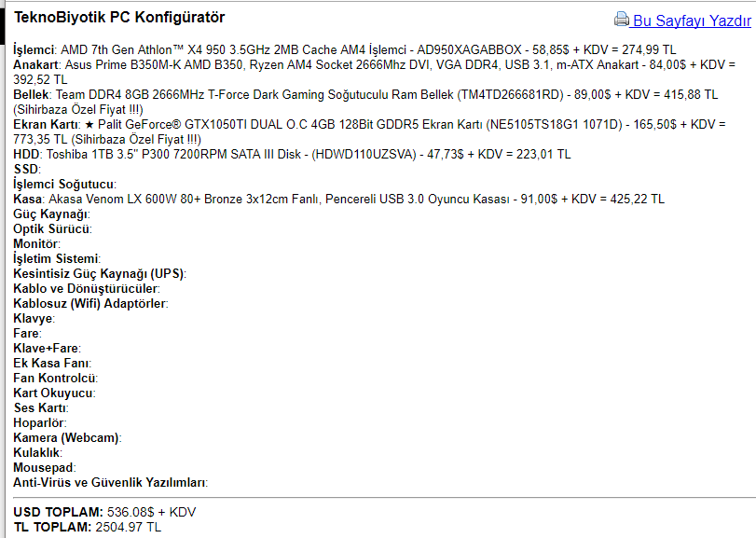
Task: Click the Klavye label
Action: pyautogui.click(x=34, y=319)
